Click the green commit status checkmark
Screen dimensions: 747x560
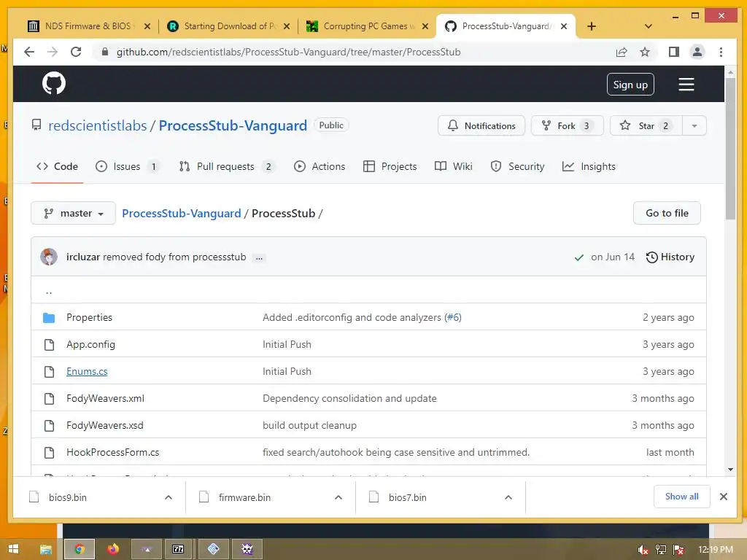(x=578, y=257)
